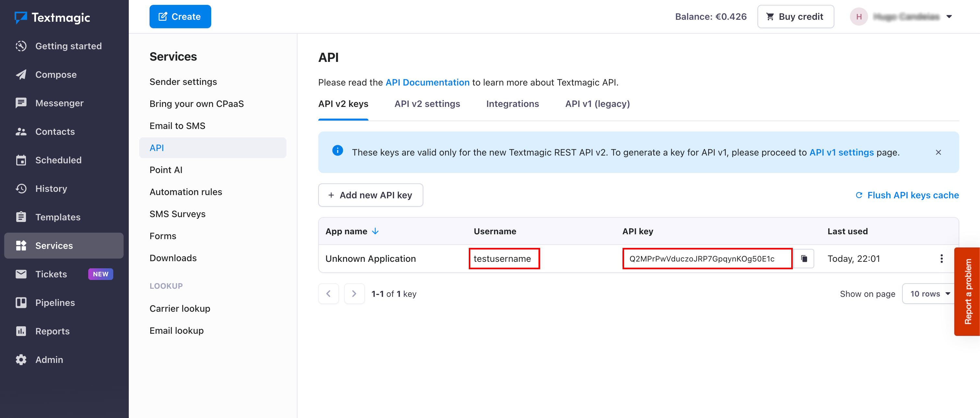Open SMS Surveys
980x418 pixels.
point(213,214)
